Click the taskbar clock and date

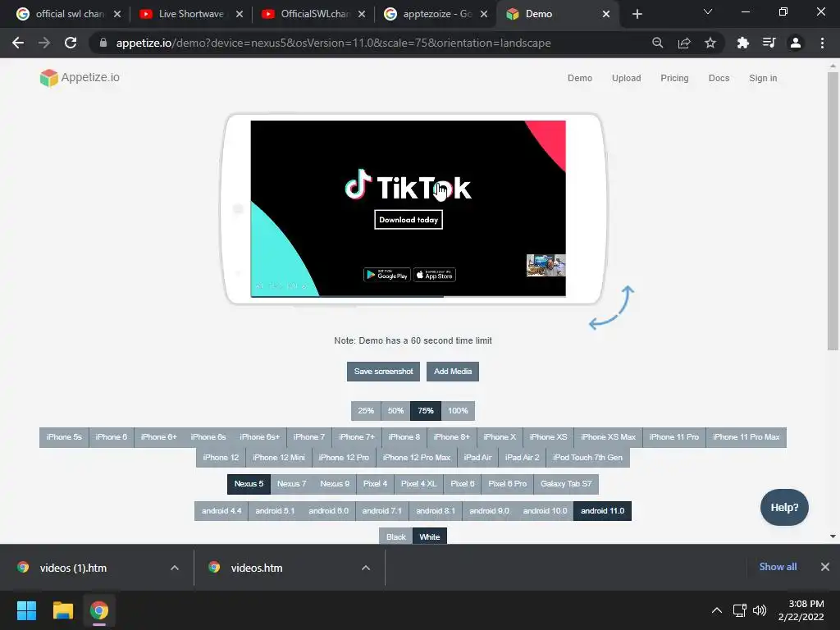(x=801, y=610)
